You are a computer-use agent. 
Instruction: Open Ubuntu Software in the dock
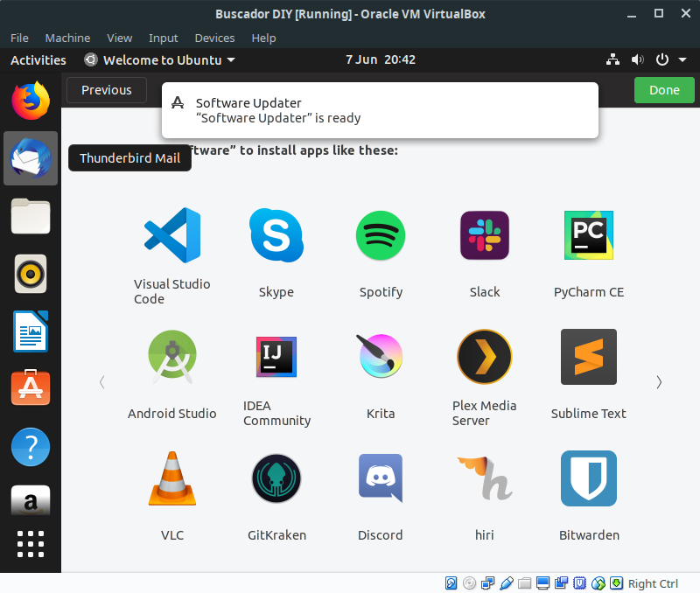pos(31,387)
